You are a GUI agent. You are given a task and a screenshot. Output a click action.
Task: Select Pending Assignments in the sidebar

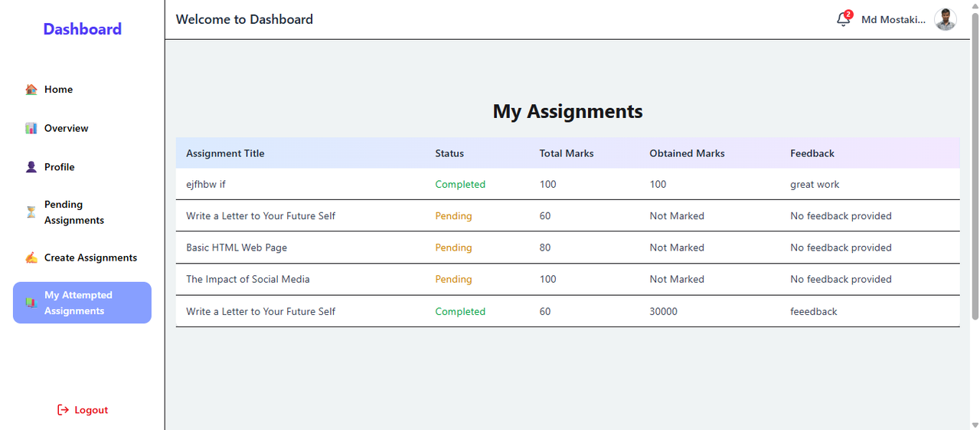pyautogui.click(x=74, y=212)
